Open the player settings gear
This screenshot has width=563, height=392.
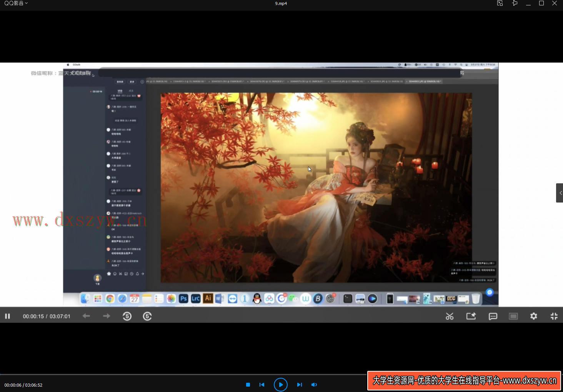(x=534, y=316)
